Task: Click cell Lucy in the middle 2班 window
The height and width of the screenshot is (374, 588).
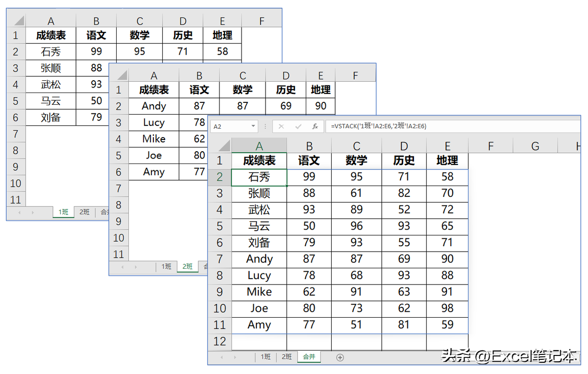Action: point(154,122)
